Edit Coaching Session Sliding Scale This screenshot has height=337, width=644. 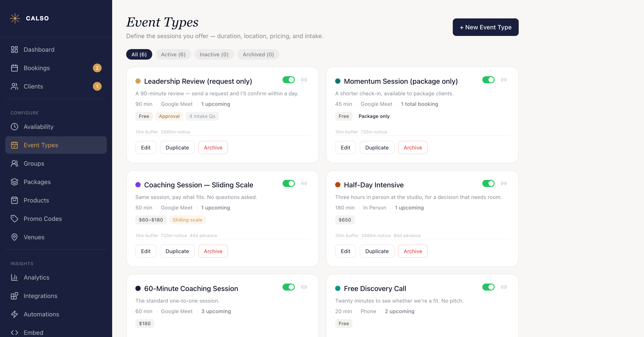pyautogui.click(x=146, y=251)
